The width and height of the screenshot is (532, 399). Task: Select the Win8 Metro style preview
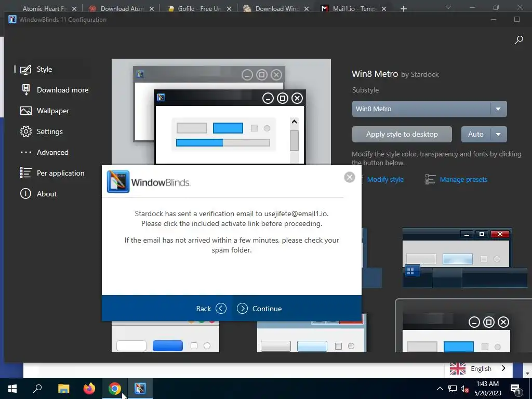click(221, 112)
